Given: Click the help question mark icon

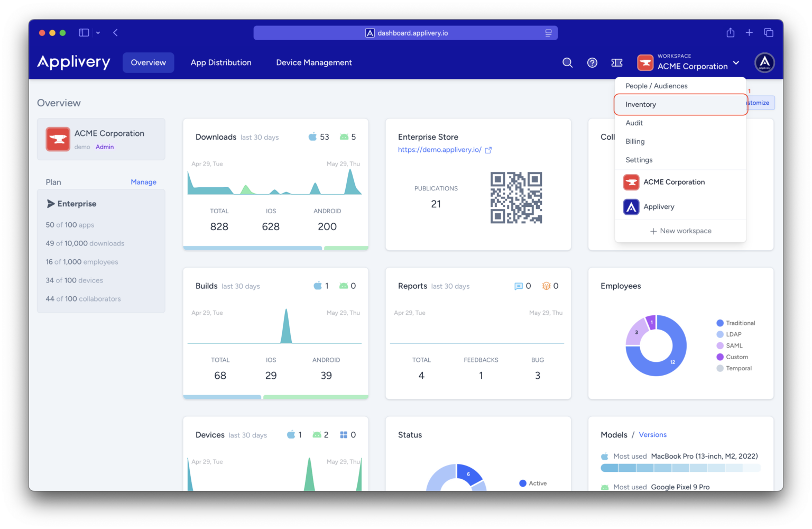Looking at the screenshot, I should tap(592, 62).
